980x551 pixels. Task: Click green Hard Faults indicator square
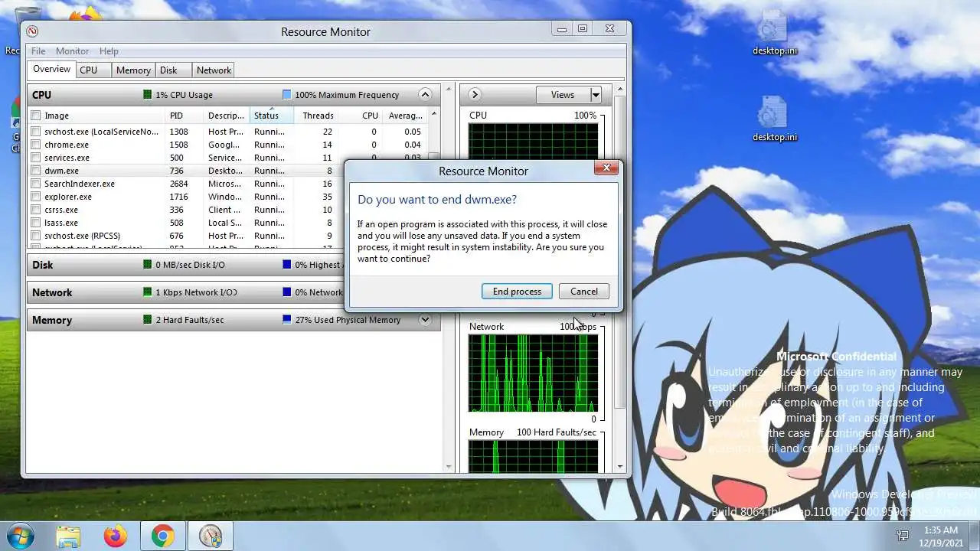[x=148, y=320]
